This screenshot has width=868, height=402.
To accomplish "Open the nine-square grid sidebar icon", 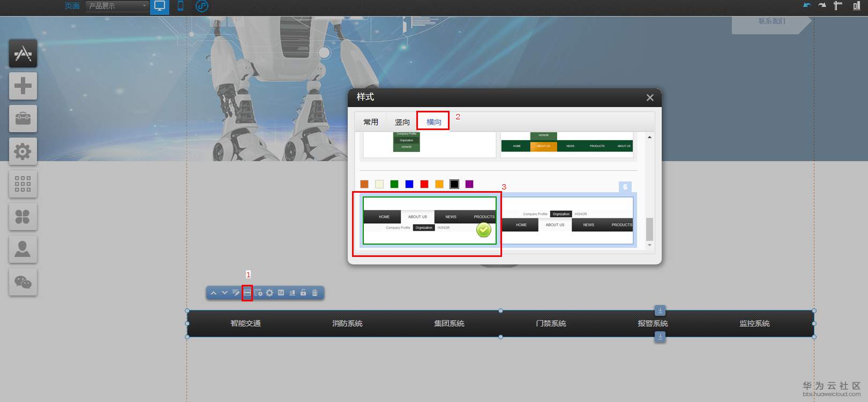I will point(23,184).
